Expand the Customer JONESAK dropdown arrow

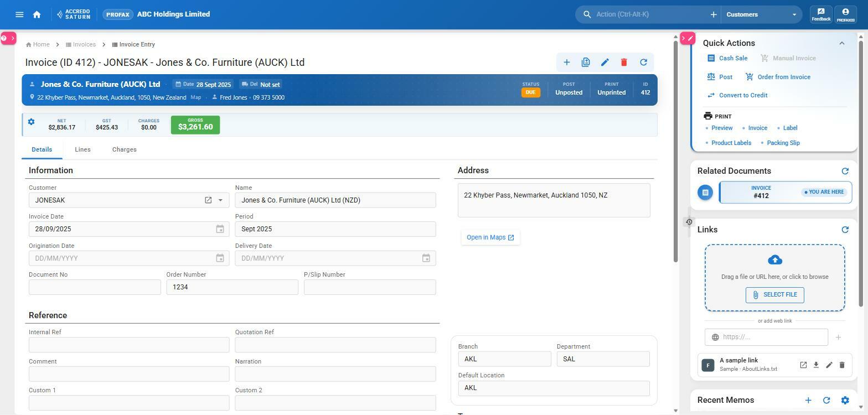220,200
